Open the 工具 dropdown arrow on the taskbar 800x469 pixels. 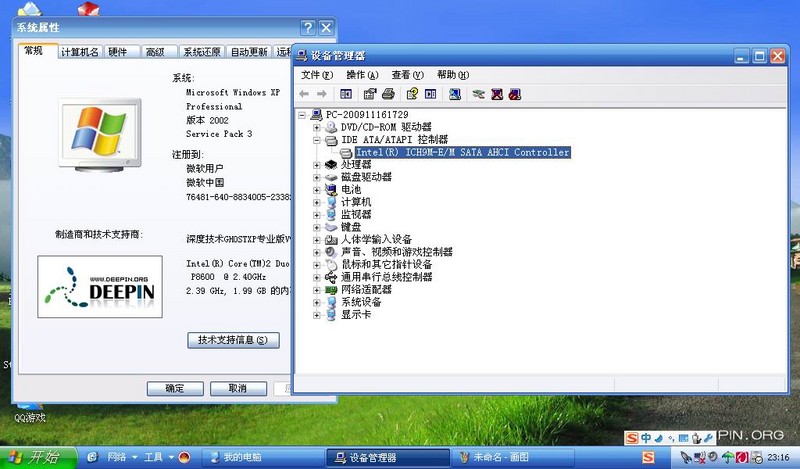click(171, 457)
